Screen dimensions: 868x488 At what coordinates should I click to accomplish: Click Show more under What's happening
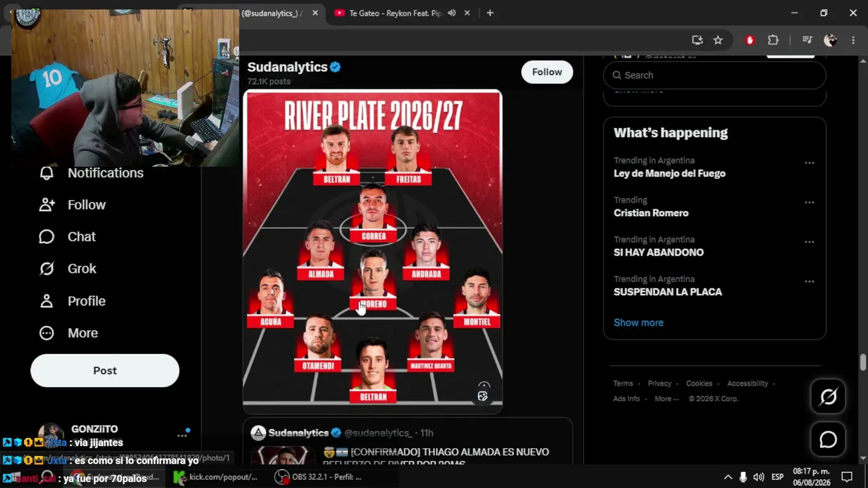pos(639,323)
